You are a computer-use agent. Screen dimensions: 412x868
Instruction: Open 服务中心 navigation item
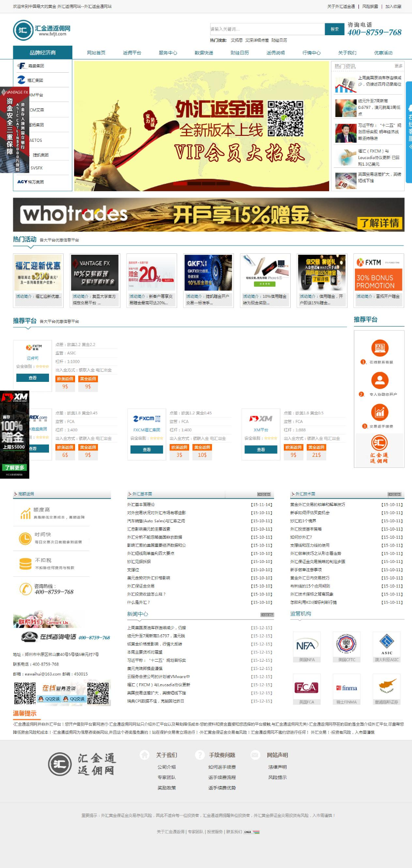pyautogui.click(x=168, y=53)
